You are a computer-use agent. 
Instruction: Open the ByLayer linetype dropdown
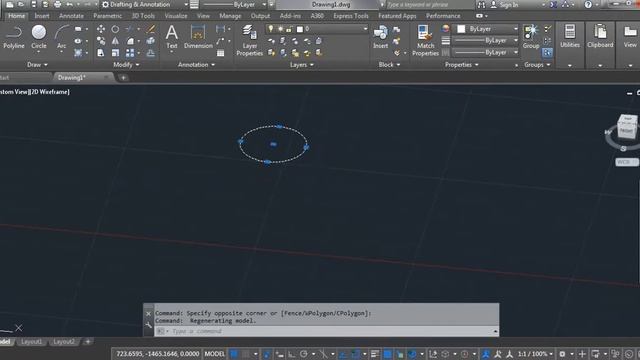click(x=486, y=52)
